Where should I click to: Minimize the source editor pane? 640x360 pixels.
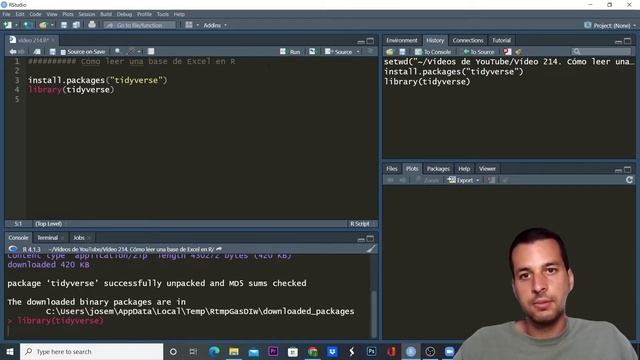coord(361,41)
